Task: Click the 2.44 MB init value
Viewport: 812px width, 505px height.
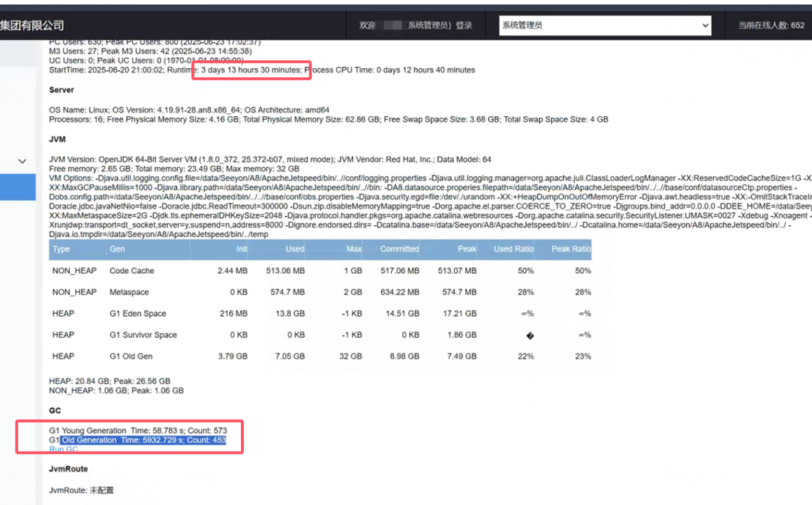Action: [233, 271]
